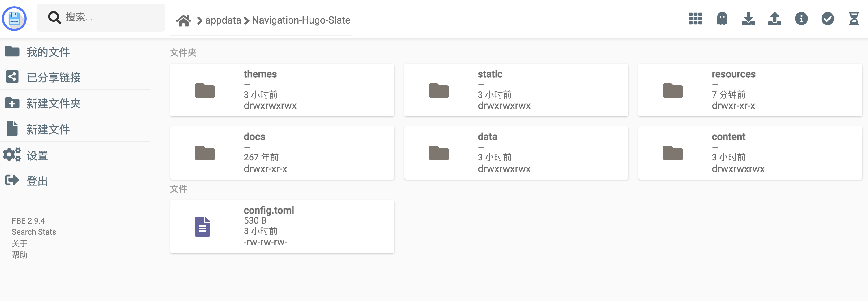This screenshot has height=301, width=868.
Task: Open My Files in the sidebar
Action: tap(48, 52)
